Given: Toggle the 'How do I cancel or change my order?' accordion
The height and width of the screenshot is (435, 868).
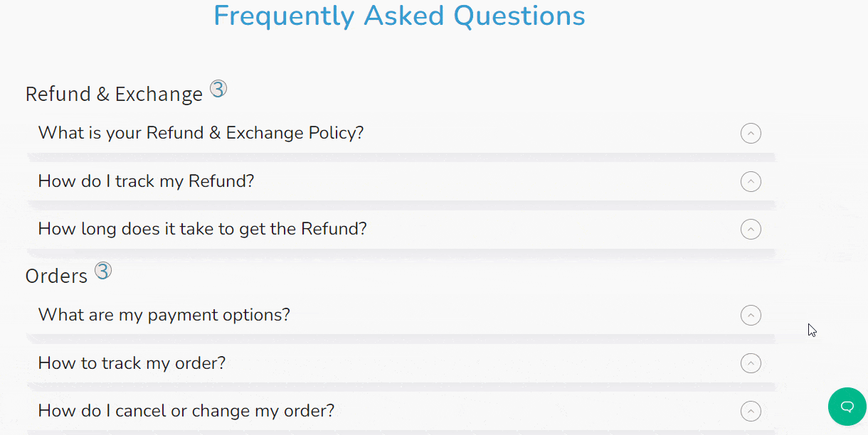Looking at the screenshot, I should coord(751,411).
